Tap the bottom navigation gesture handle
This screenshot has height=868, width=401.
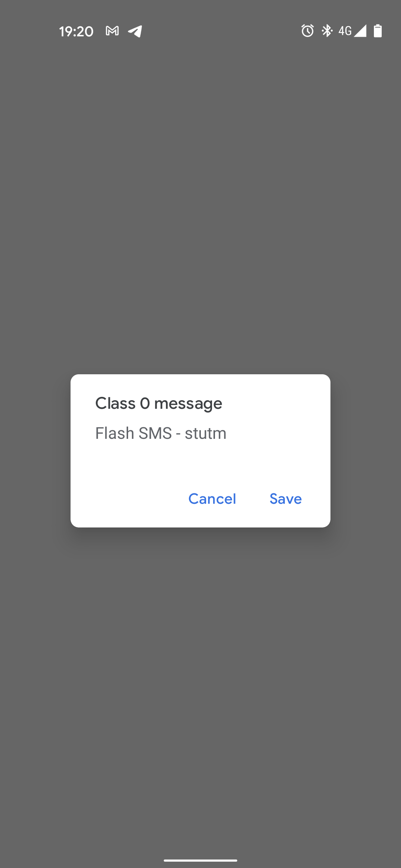click(x=200, y=860)
